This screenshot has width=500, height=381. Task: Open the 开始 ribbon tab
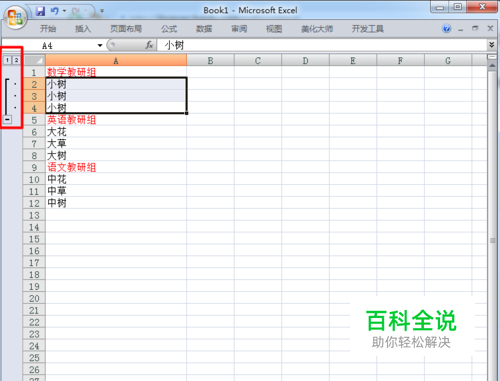coord(48,29)
